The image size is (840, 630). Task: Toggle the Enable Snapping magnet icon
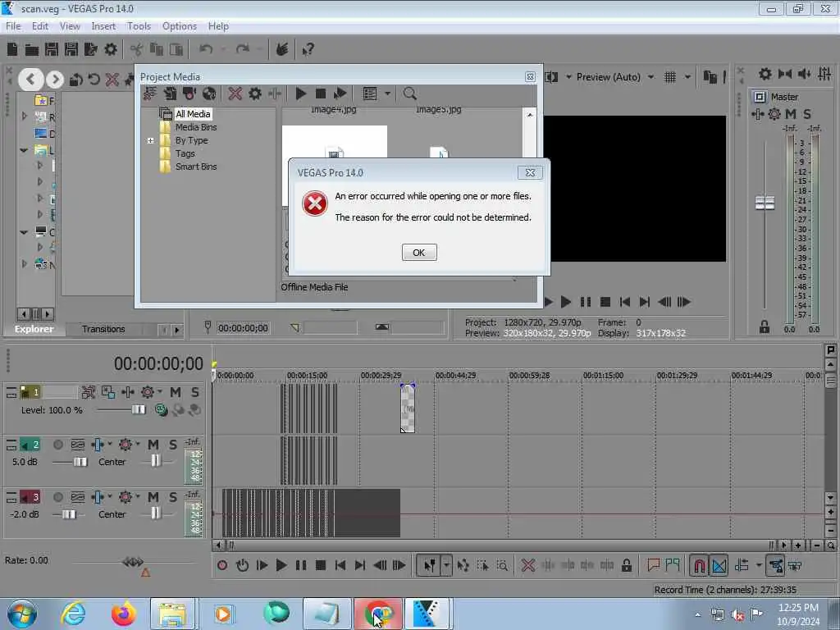(x=699, y=565)
